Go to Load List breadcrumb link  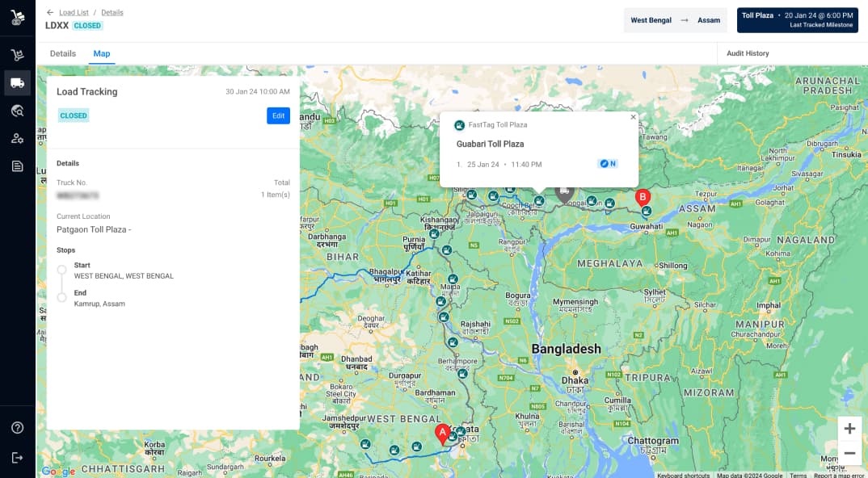(74, 13)
